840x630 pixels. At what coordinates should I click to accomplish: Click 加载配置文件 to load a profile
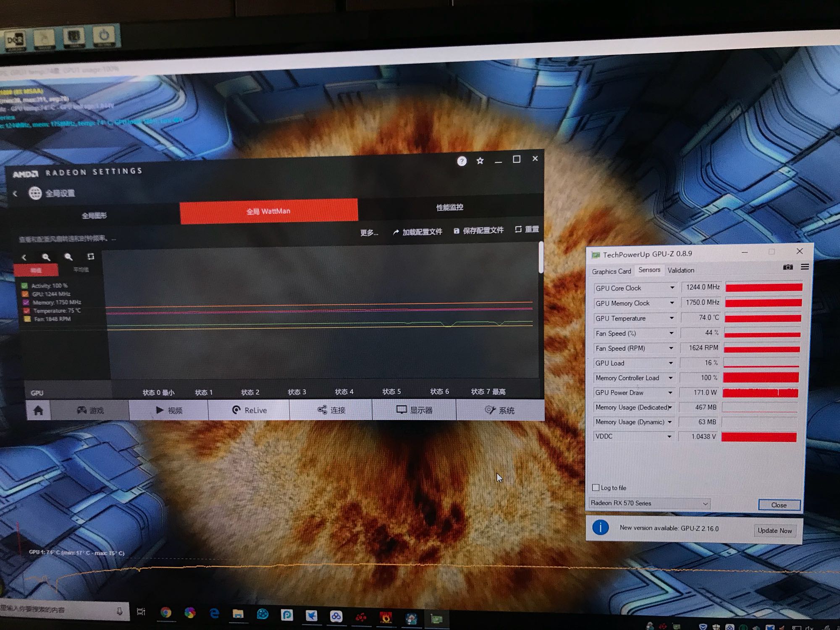[417, 232]
